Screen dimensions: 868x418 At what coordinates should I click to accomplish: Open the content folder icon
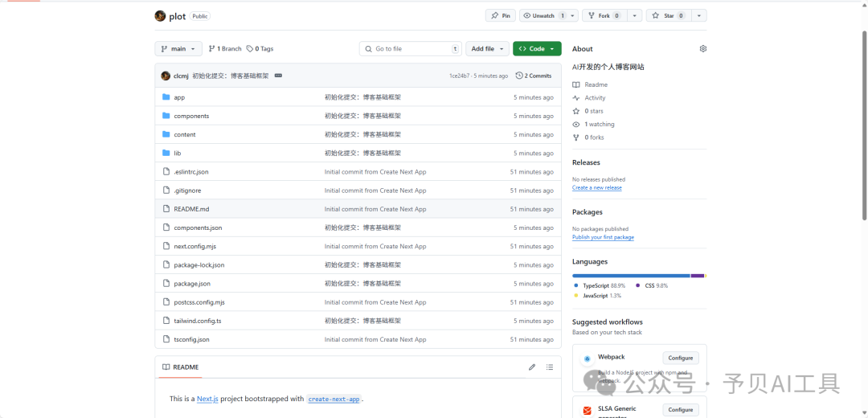(x=166, y=134)
